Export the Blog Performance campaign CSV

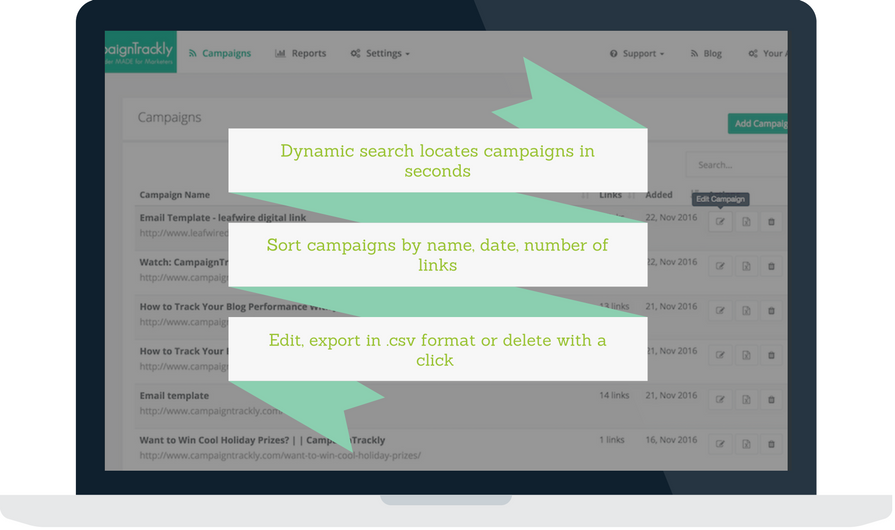click(x=746, y=310)
